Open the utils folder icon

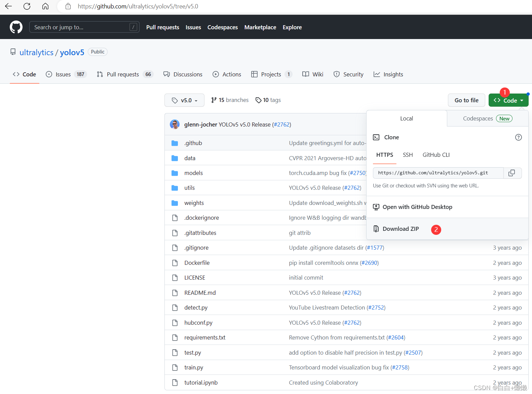tap(175, 188)
